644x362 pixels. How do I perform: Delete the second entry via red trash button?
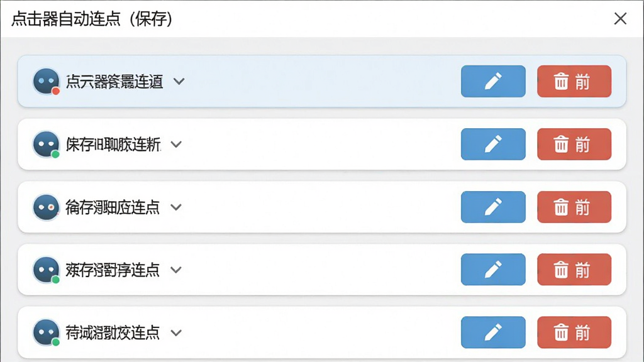[x=574, y=144]
